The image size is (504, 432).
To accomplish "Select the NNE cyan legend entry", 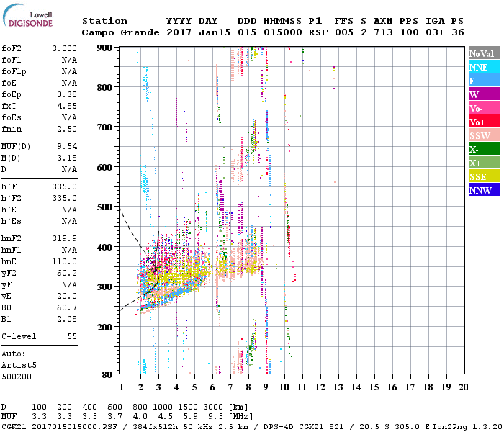I will coord(483,67).
